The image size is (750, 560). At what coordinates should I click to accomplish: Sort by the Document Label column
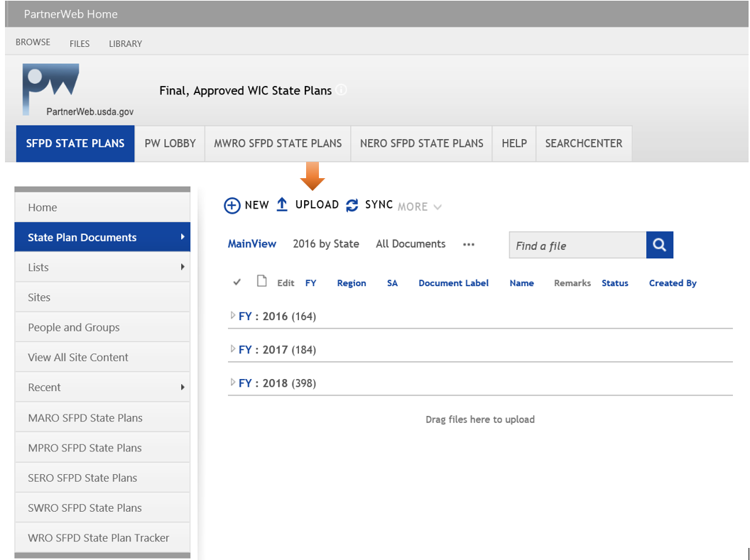coord(453,282)
